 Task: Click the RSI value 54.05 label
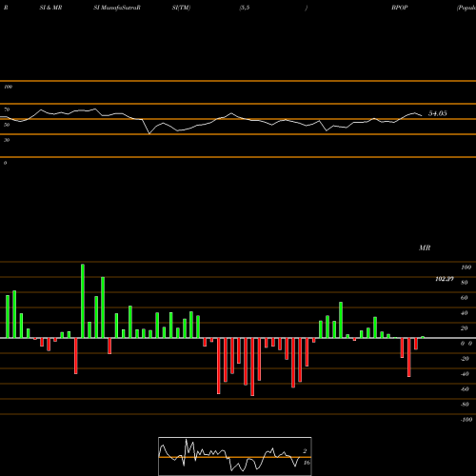coord(438,113)
